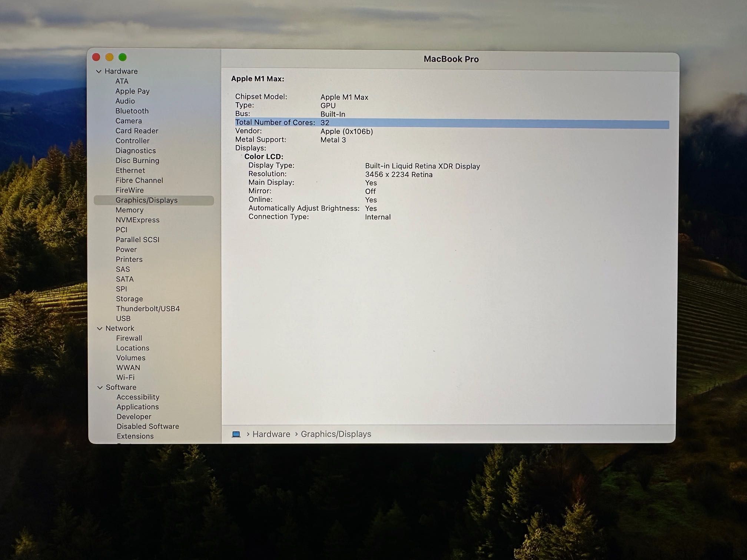Select Parallel SCSI in the sidebar
747x560 pixels.
click(137, 240)
